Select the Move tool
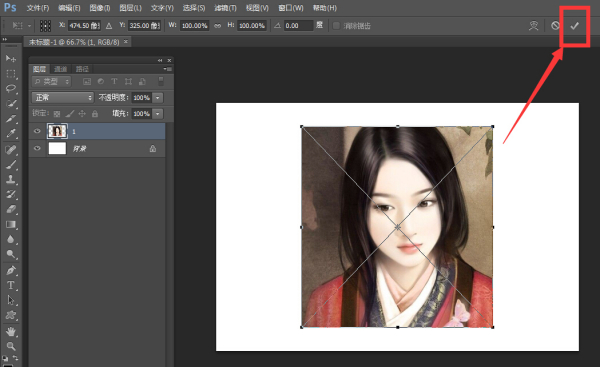Screen dimensions: 600x367 click(x=10, y=58)
